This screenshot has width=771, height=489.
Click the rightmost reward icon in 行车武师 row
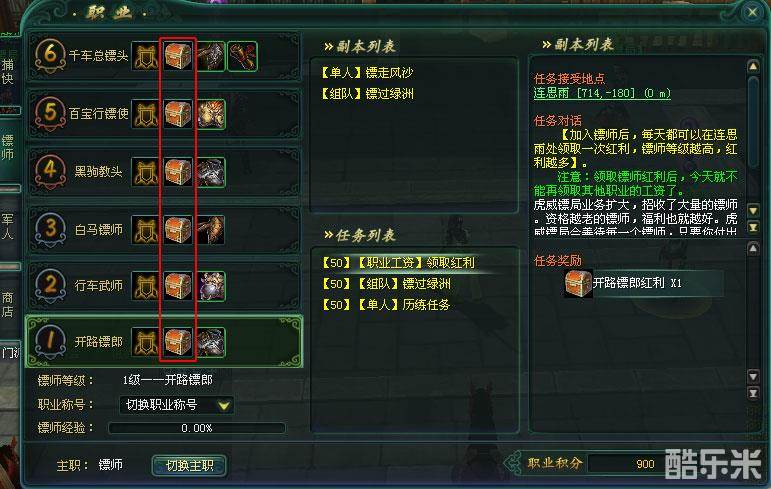tap(211, 286)
